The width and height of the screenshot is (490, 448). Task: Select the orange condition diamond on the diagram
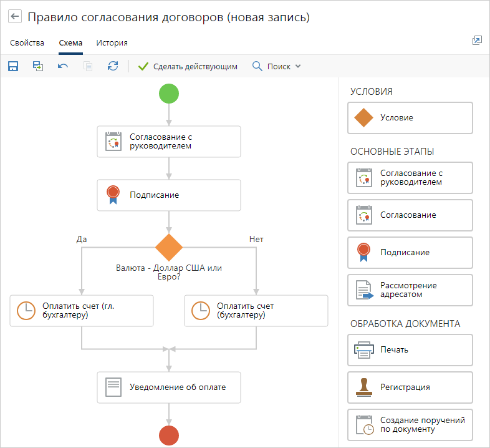point(168,248)
